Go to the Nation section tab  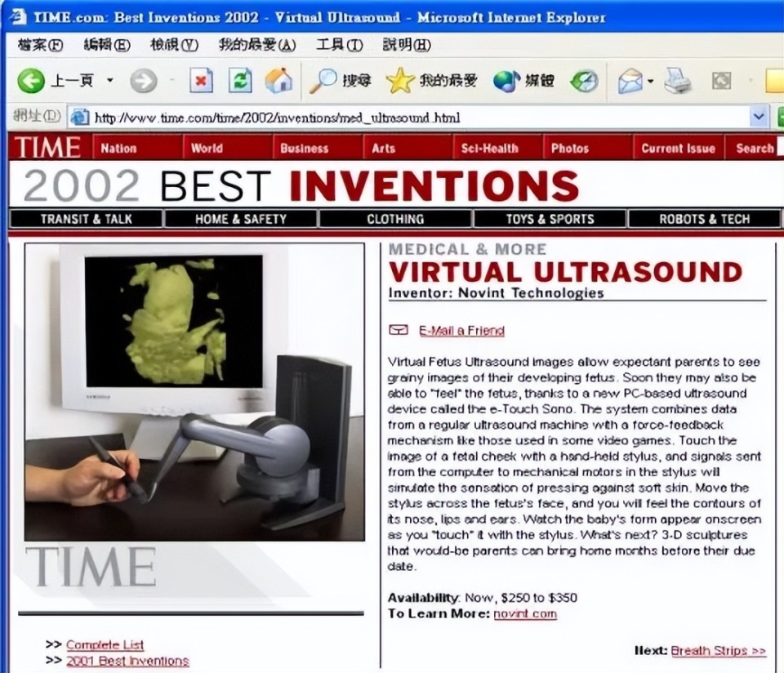click(x=137, y=148)
